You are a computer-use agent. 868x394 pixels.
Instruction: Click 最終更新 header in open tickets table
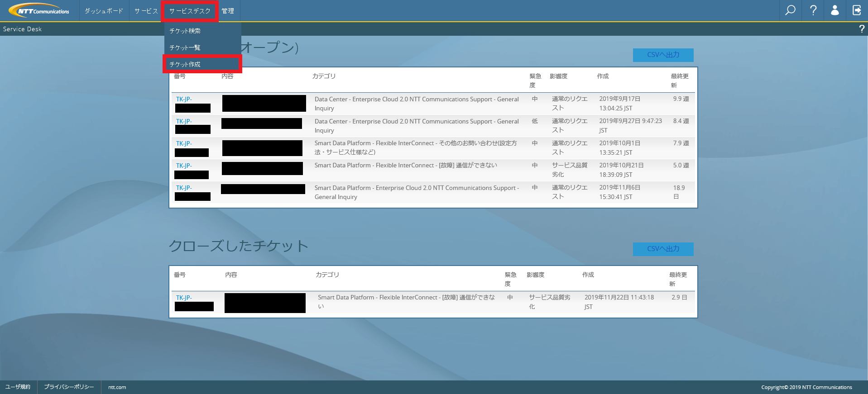[x=679, y=81]
